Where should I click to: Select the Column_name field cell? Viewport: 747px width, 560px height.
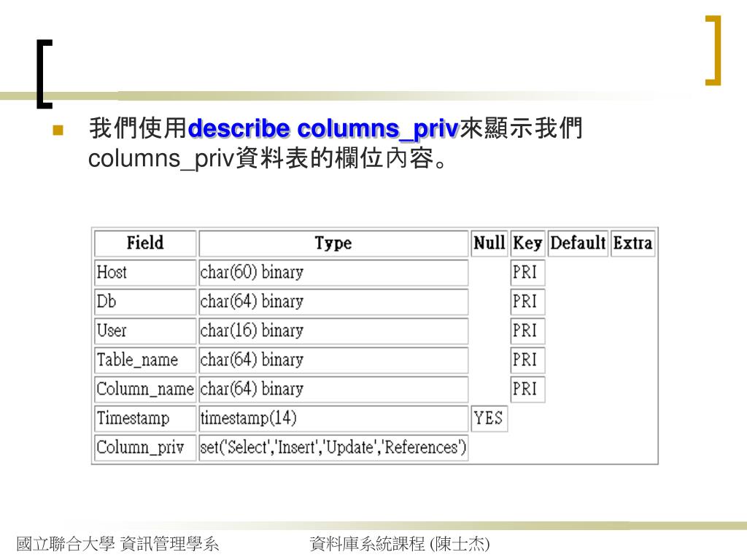pyautogui.click(x=145, y=389)
